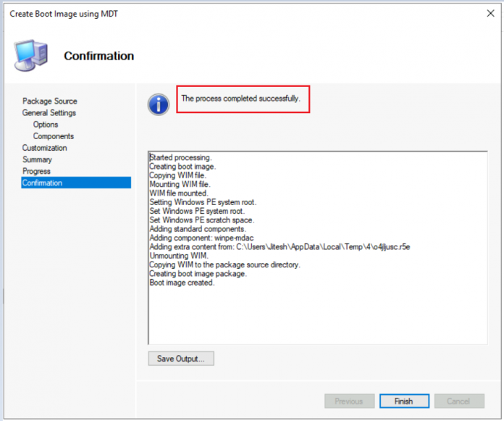Select the Package Source step
This screenshot has width=504, height=421.
[49, 101]
